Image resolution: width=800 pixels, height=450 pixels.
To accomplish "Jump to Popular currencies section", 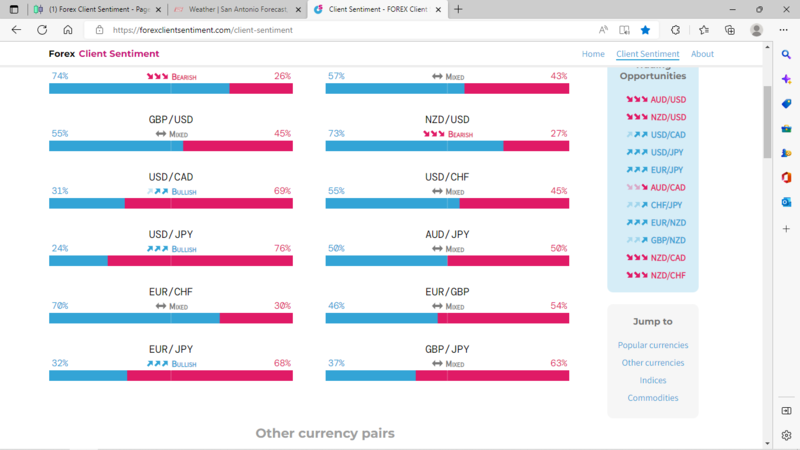I will click(653, 345).
